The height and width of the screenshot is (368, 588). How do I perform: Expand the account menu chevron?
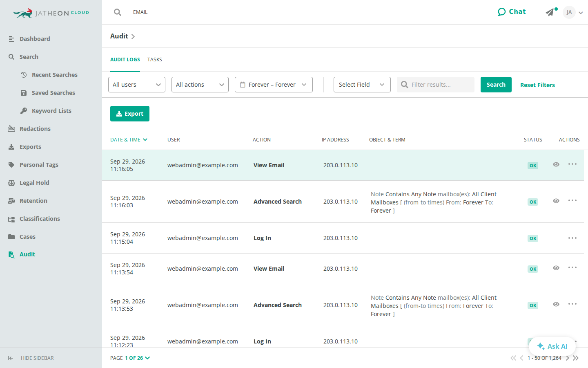click(x=581, y=13)
